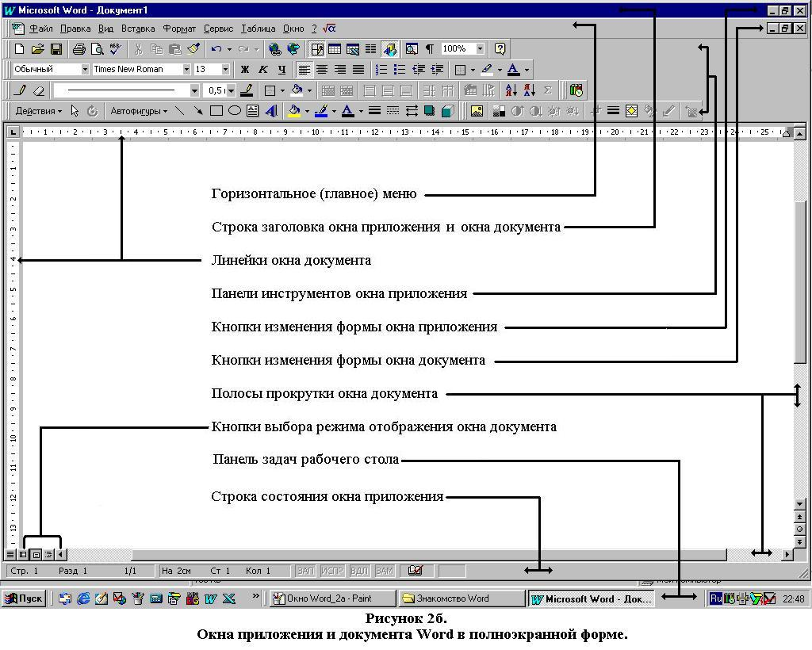
Task: Apply bulleted list formatting
Action: [x=400, y=69]
